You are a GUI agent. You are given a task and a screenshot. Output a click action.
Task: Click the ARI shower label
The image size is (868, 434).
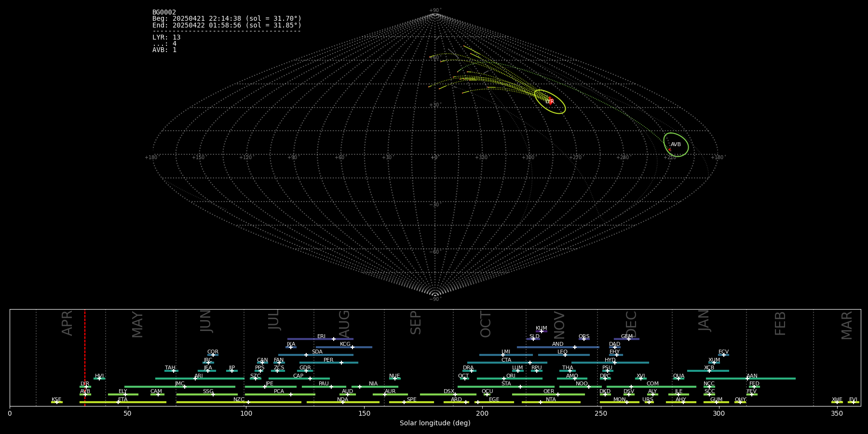click(x=199, y=376)
